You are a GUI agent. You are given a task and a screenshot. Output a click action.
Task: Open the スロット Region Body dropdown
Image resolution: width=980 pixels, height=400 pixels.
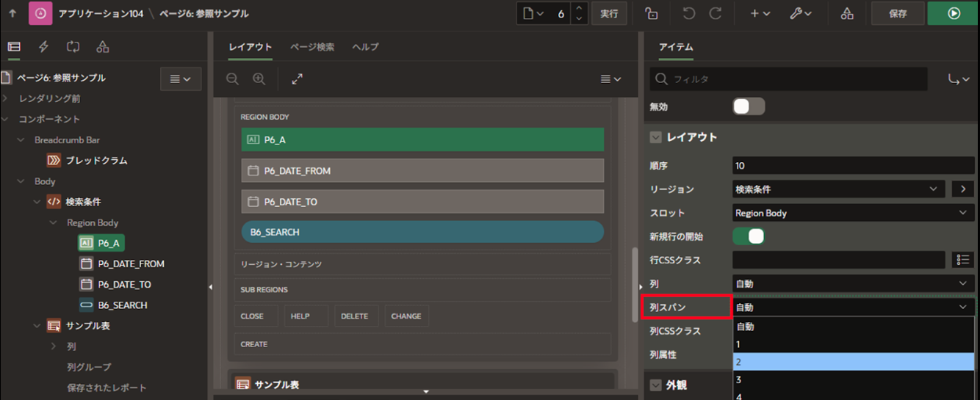click(853, 213)
